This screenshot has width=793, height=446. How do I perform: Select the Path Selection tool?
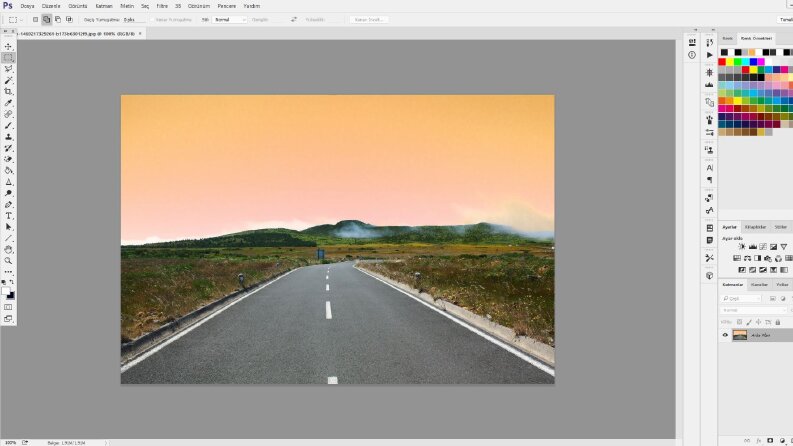8,227
